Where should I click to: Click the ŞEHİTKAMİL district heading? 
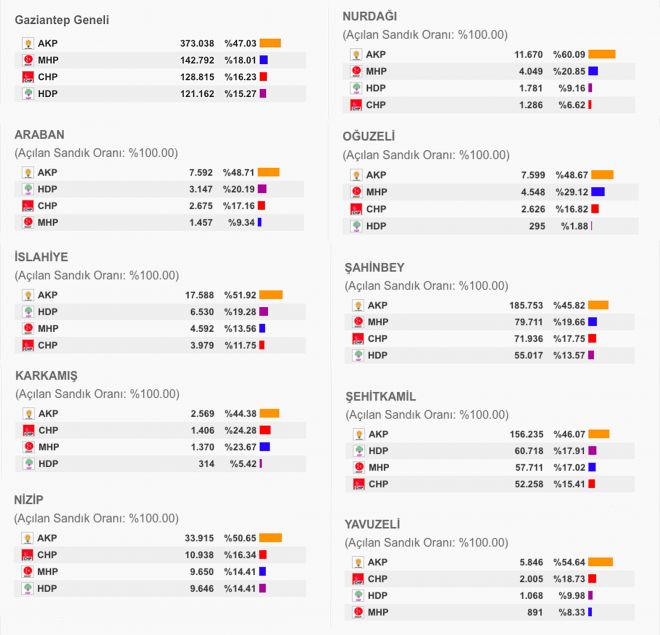[x=380, y=396]
